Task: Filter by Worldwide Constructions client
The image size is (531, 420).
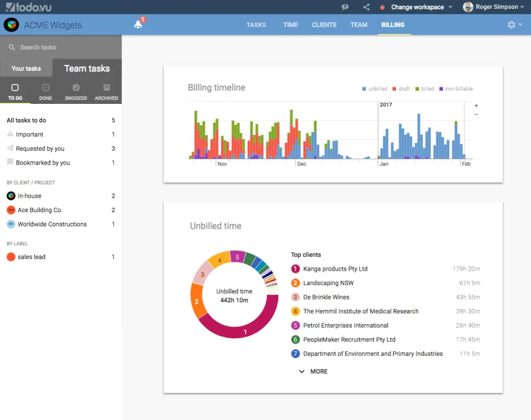Action: click(61, 224)
